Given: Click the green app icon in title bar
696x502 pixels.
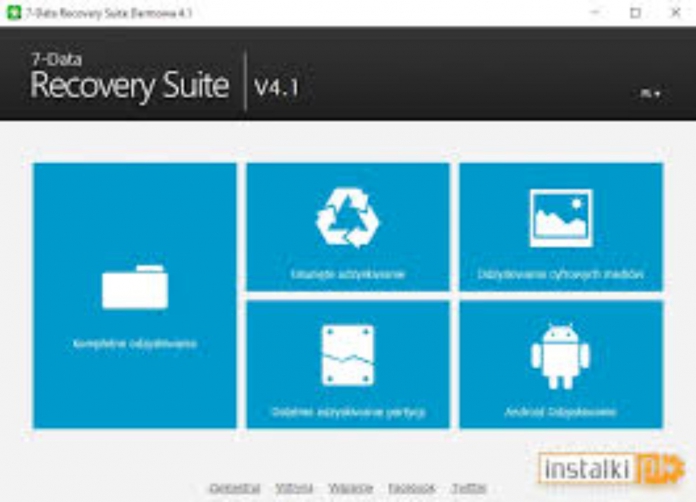Looking at the screenshot, I should (12, 13).
